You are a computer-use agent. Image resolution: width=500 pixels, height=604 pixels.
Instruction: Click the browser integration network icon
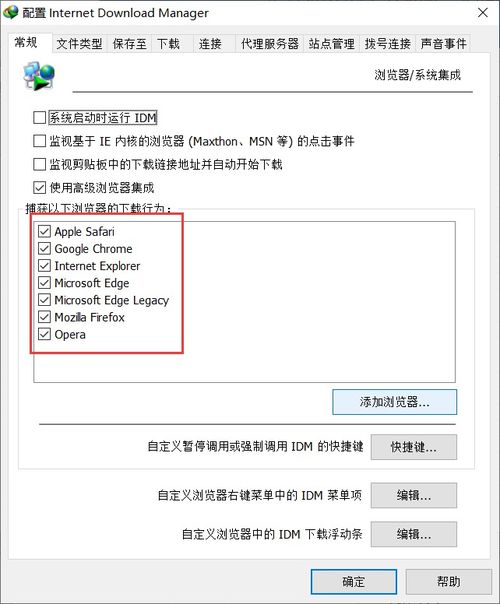[x=39, y=76]
